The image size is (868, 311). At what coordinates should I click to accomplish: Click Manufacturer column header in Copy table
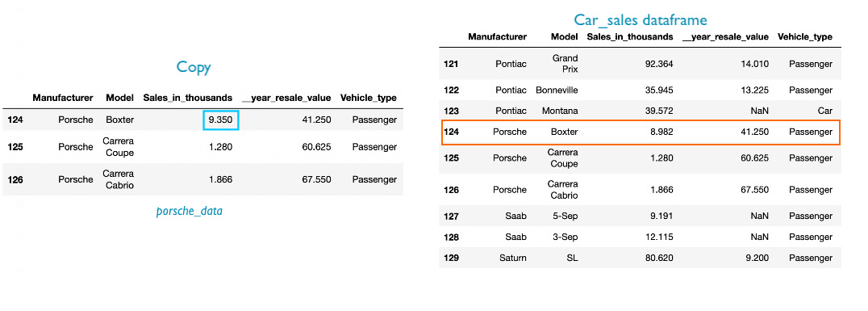pos(63,98)
